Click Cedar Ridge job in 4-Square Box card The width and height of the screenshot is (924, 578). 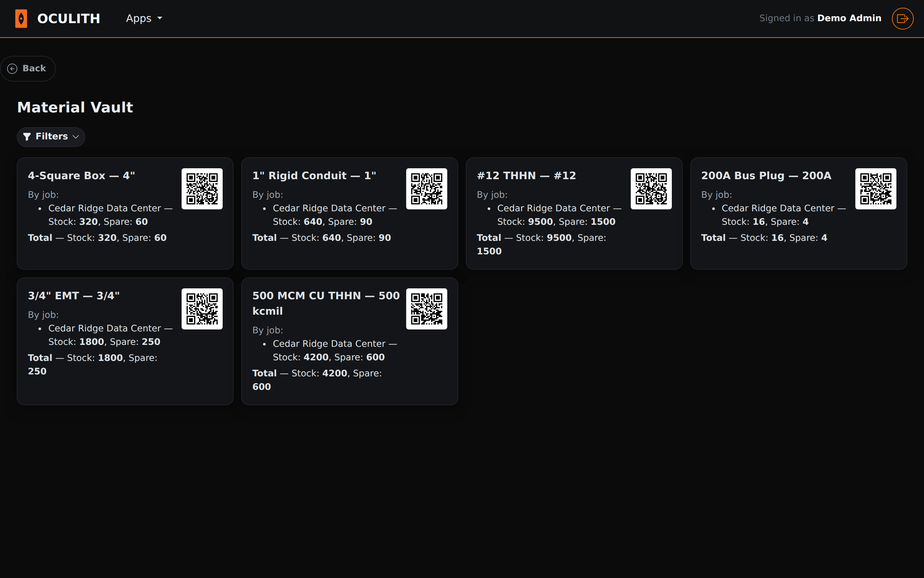(110, 215)
